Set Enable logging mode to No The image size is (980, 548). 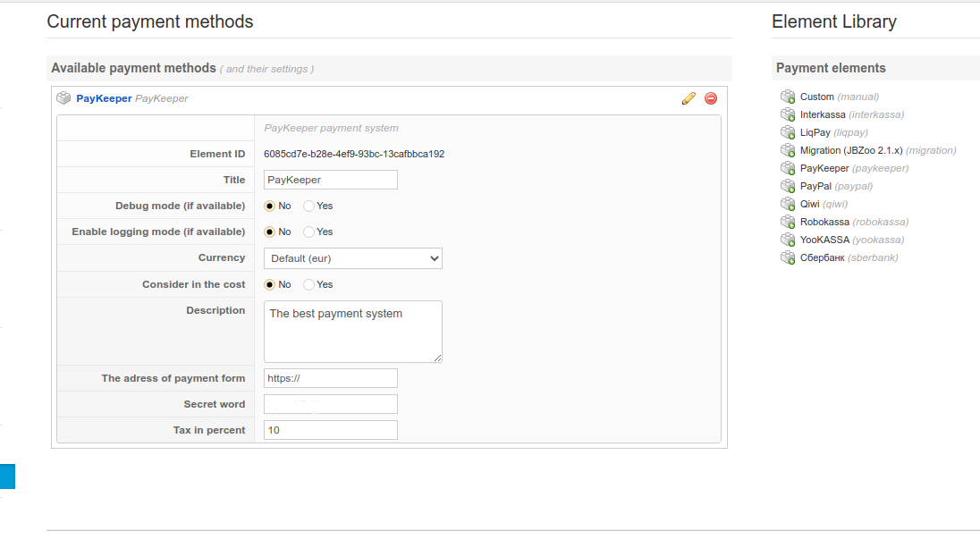pos(269,232)
